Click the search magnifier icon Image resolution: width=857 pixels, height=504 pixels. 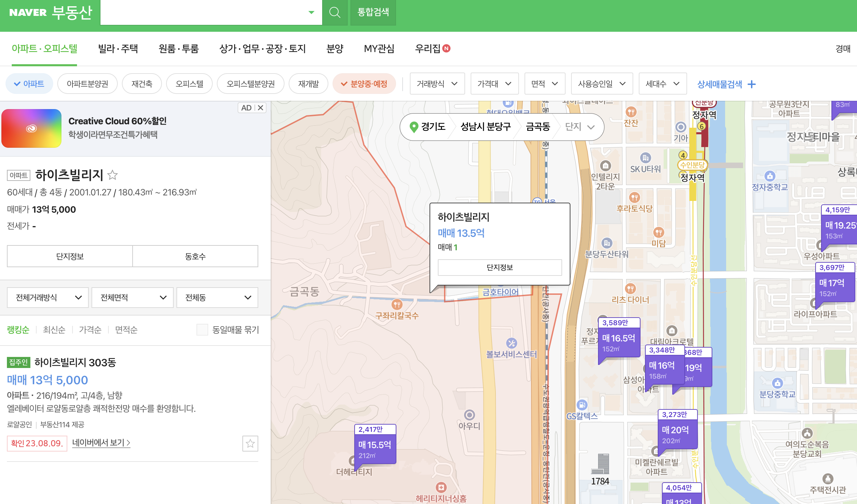coord(335,12)
